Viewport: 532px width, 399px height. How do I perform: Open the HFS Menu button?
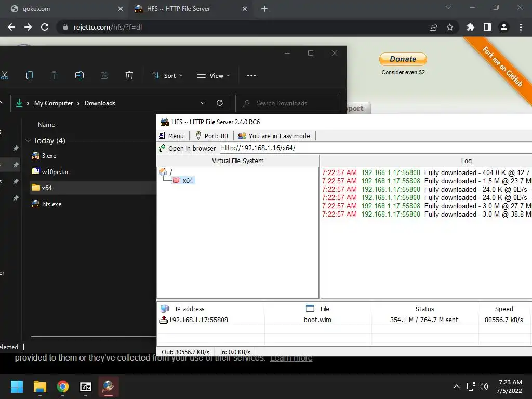(171, 136)
